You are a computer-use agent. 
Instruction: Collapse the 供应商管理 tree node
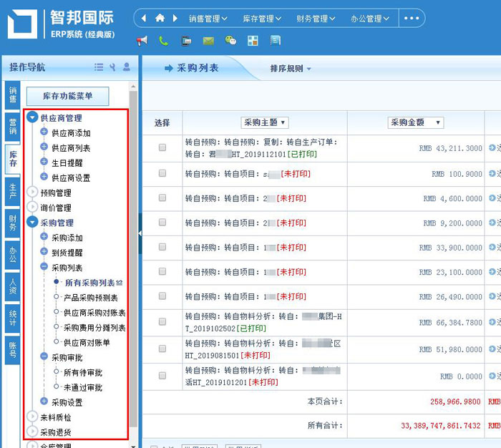[32, 118]
